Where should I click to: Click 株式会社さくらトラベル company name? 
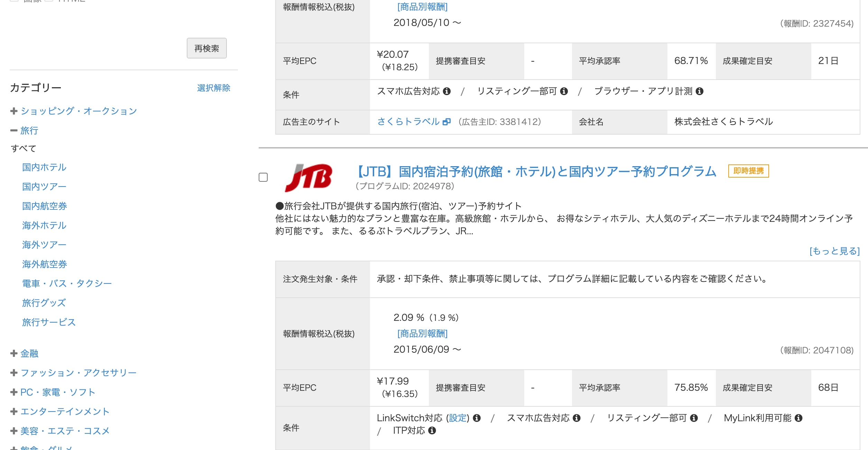click(723, 121)
